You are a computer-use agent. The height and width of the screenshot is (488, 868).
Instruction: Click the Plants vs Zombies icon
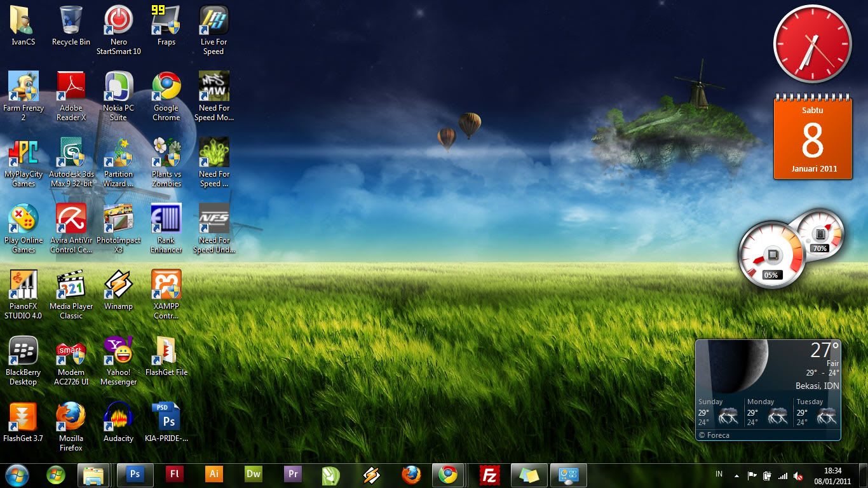click(x=166, y=162)
